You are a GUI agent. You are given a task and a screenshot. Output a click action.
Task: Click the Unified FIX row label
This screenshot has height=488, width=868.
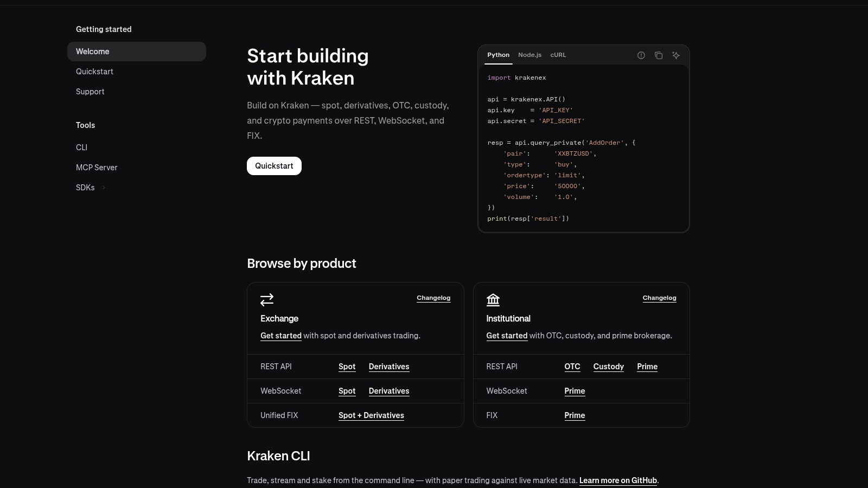[279, 415]
